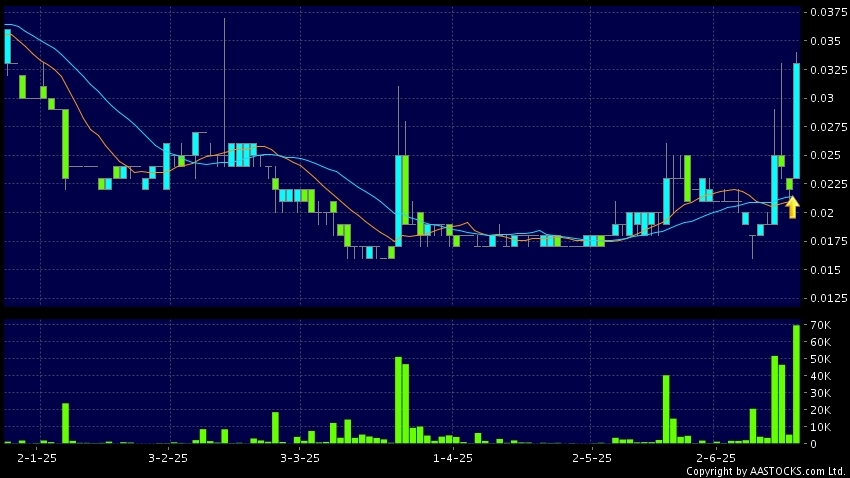850x478 pixels.
Task: Click the 60K volume axis label
Action: coord(821,342)
